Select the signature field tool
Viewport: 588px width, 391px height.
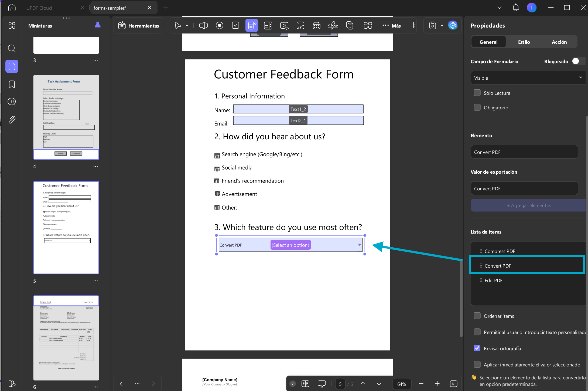[x=333, y=26]
